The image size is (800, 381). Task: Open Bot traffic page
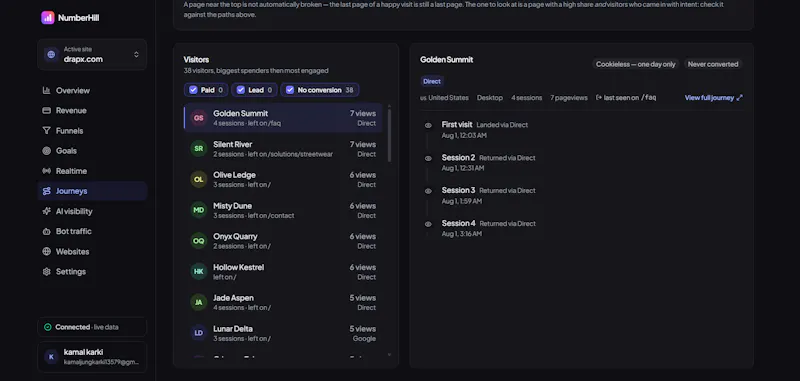[92, 232]
